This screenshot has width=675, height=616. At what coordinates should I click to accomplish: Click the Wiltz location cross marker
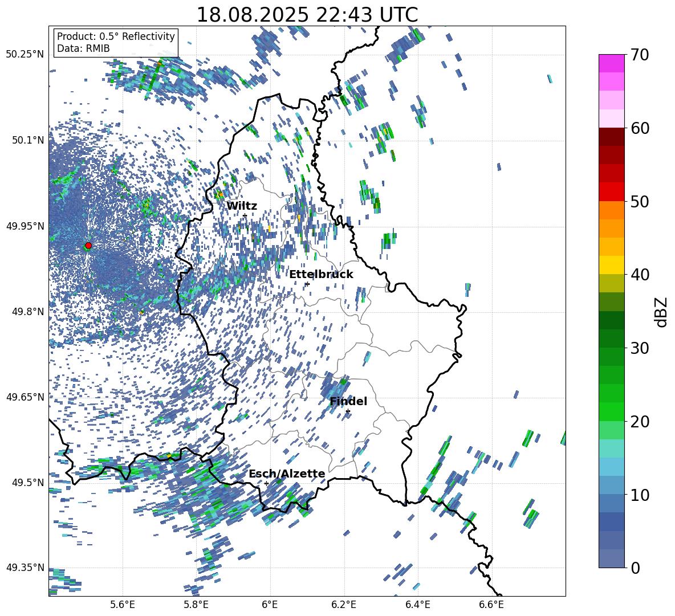(245, 215)
